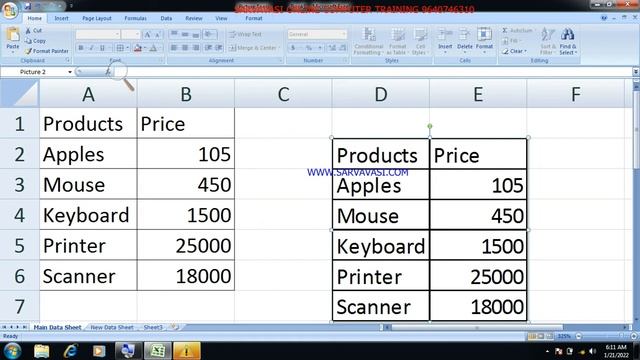
Task: Click the Merge & Center button
Action: (x=254, y=48)
